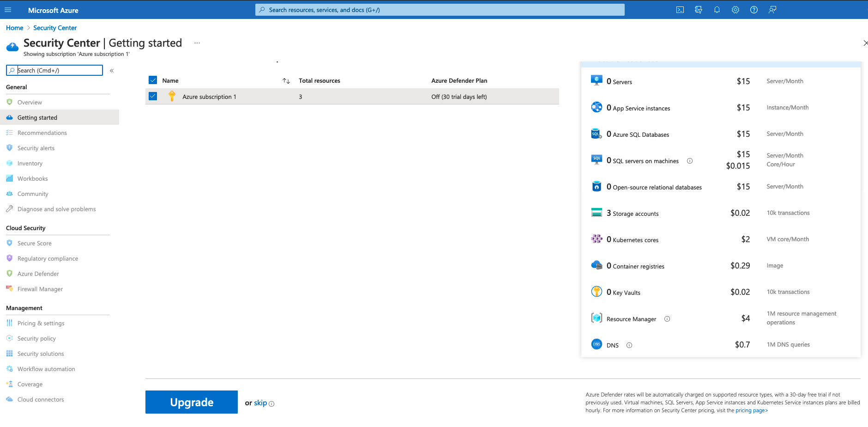868x427 pixels.
Task: Click the skip link
Action: [260, 403]
